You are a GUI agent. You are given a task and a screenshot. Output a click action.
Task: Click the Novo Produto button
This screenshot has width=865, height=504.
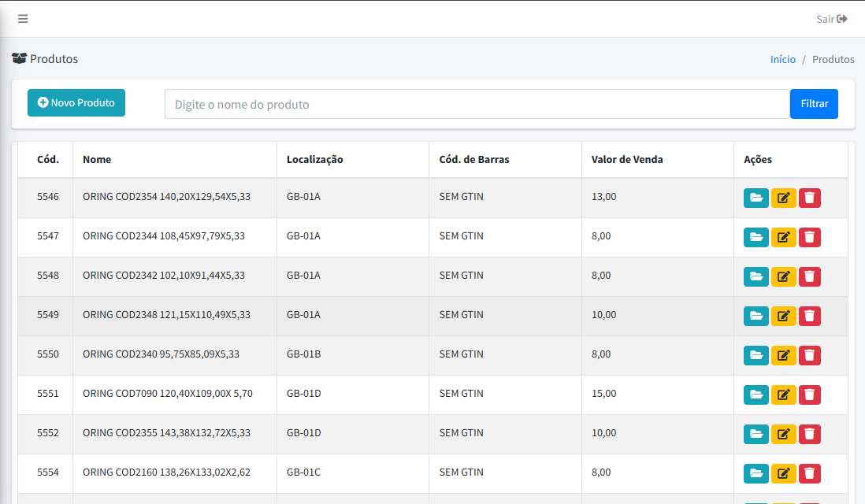point(76,102)
